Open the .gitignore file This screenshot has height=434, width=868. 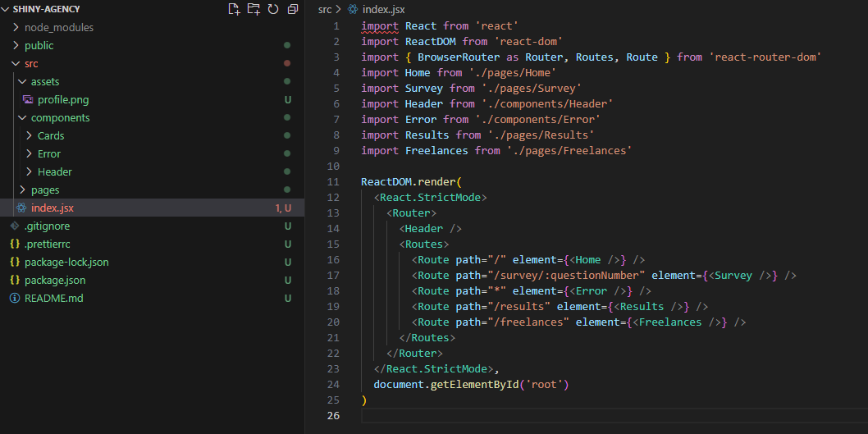point(47,226)
